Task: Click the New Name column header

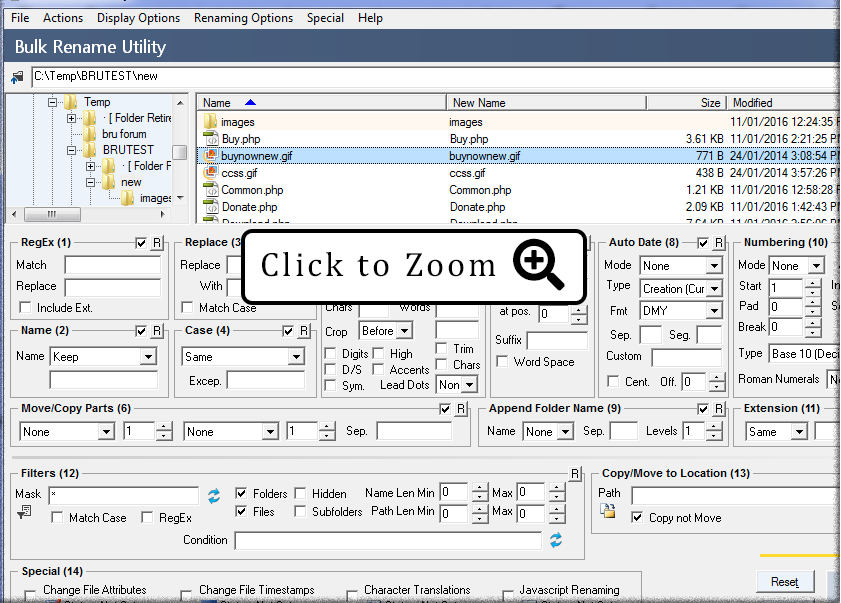Action: pyautogui.click(x=546, y=103)
